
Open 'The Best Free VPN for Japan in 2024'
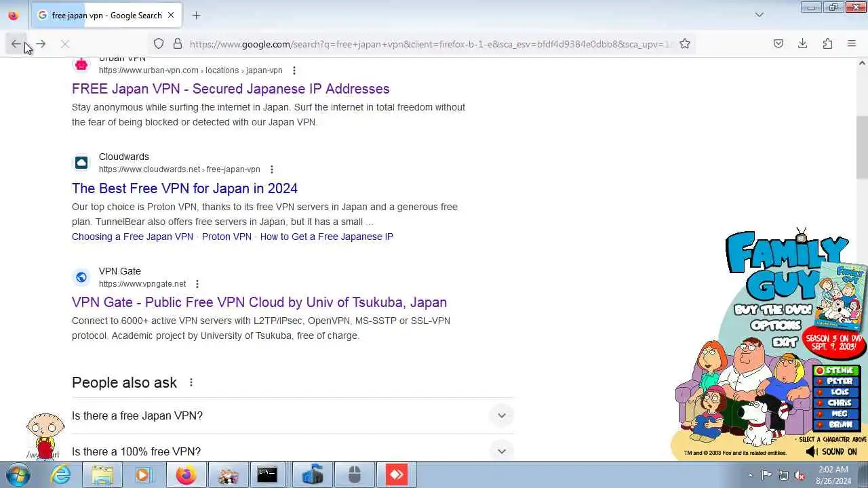[184, 188]
